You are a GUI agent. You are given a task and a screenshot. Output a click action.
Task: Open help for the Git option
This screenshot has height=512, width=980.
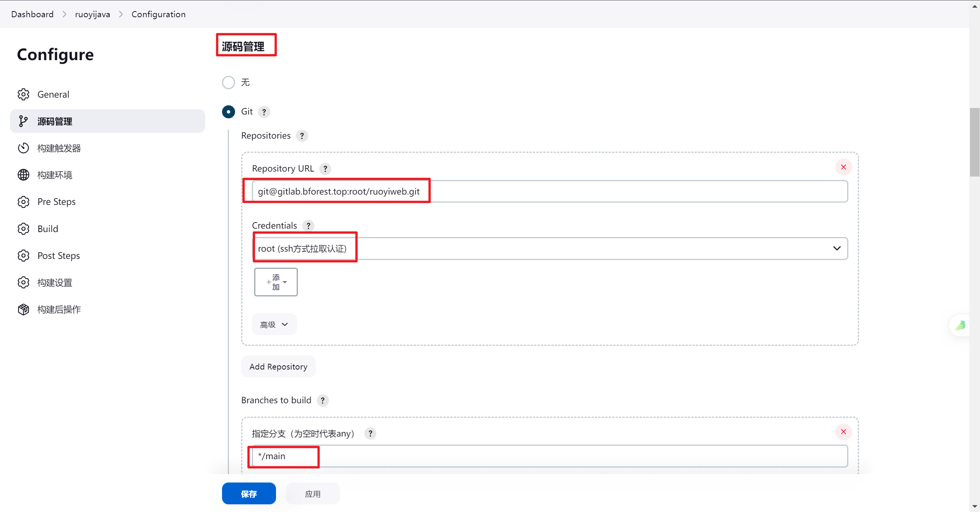(264, 112)
